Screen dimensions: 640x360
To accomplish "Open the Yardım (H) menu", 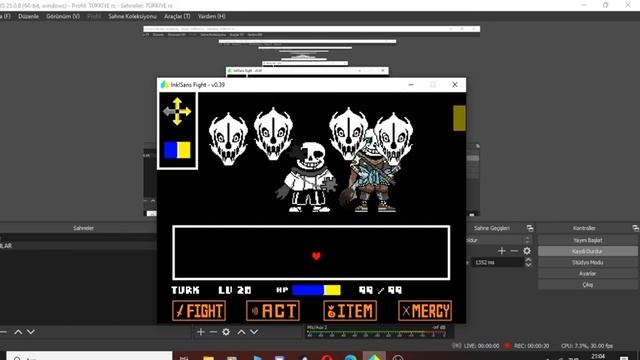I will click(x=211, y=16).
